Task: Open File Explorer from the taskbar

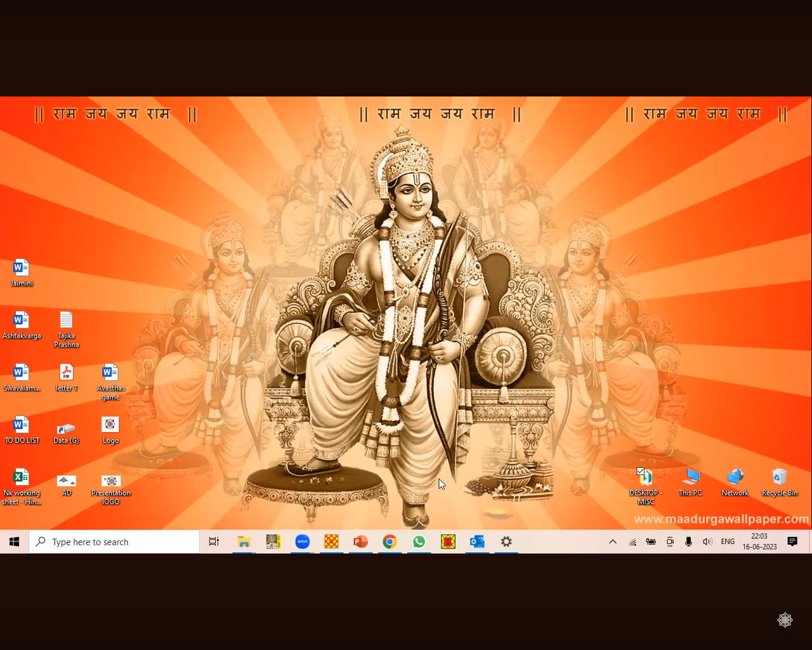Action: click(244, 541)
